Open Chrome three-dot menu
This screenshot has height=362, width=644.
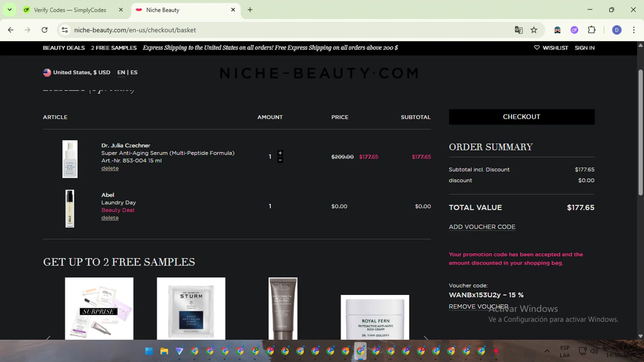pos(634,30)
